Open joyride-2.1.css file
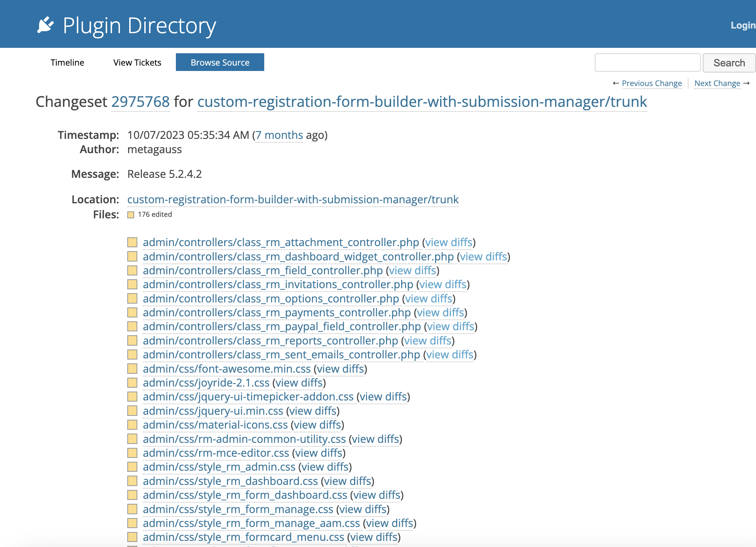Screen dimensions: 756x547 [x=206, y=383]
